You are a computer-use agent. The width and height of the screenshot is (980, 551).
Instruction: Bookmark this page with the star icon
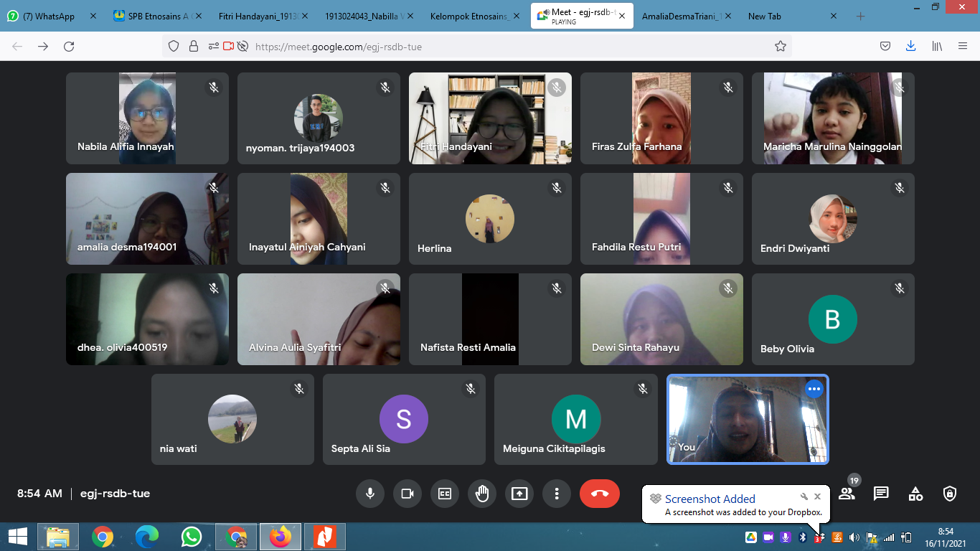[x=781, y=47]
